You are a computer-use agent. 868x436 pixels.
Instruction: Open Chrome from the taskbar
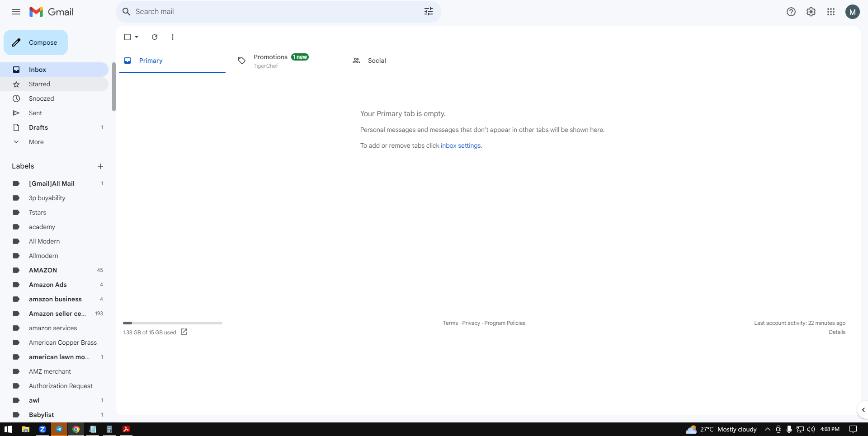point(76,429)
